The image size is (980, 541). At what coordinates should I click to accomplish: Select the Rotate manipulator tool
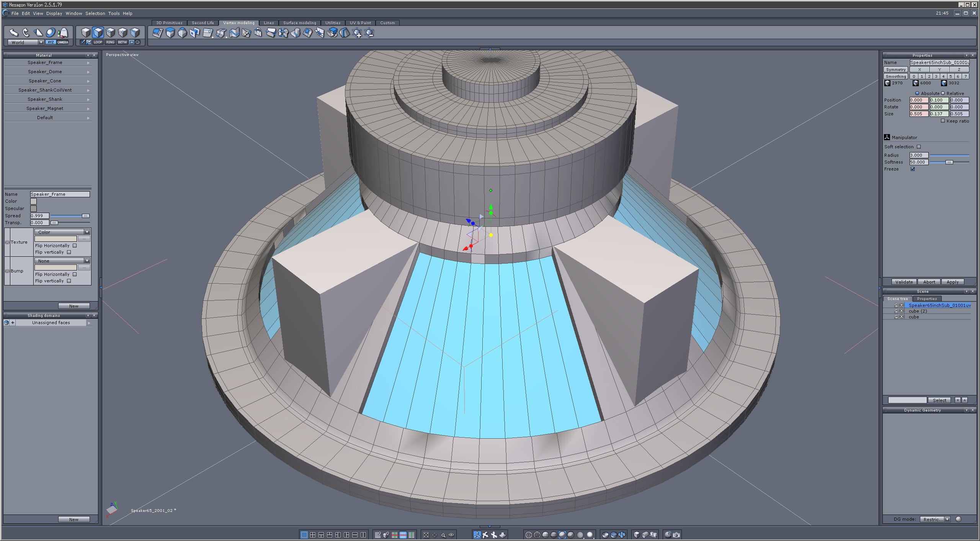click(x=26, y=33)
